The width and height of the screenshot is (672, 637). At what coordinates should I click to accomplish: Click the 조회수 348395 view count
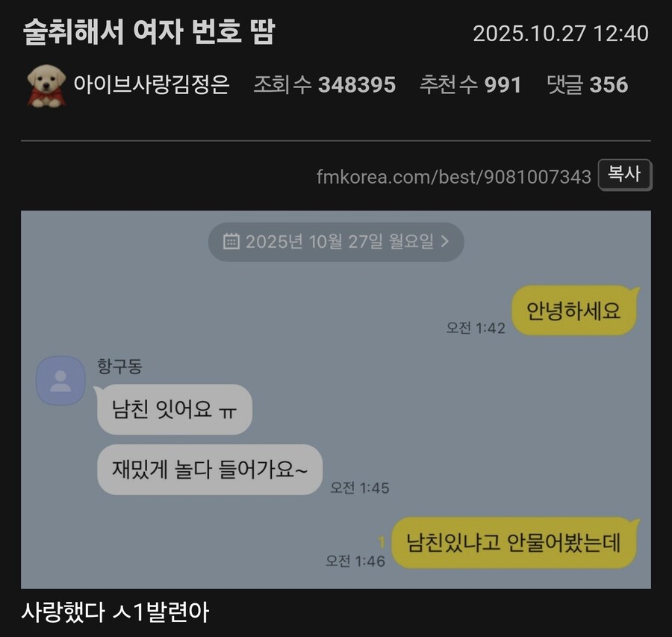pyautogui.click(x=325, y=84)
